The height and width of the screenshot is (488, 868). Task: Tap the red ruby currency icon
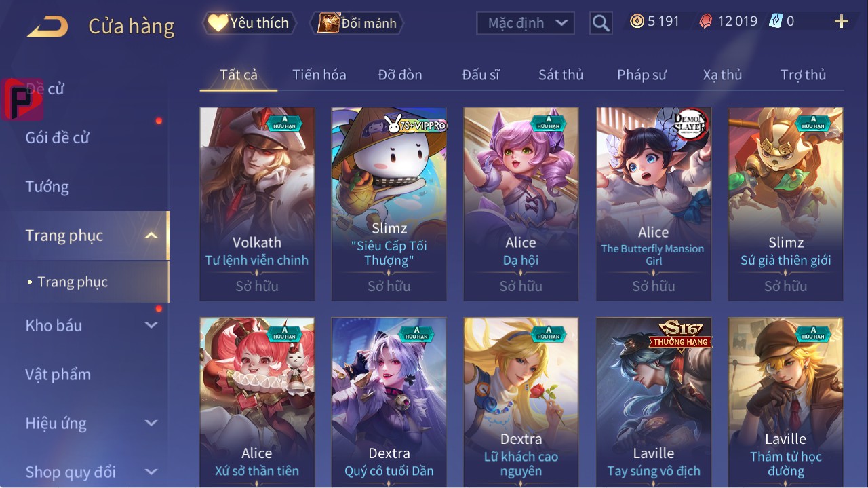706,22
